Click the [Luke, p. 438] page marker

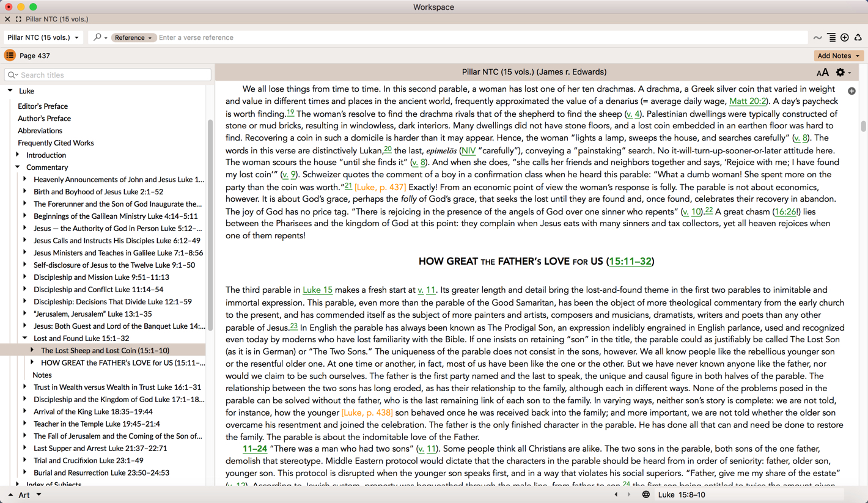tap(367, 413)
